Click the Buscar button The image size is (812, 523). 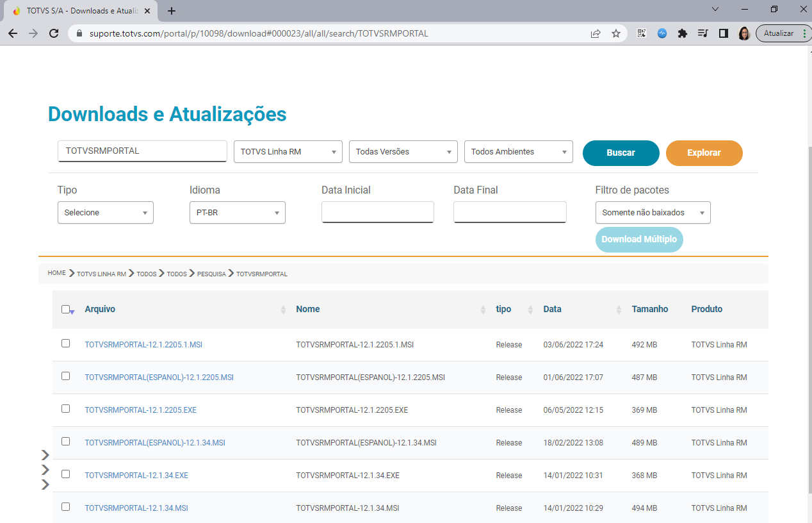[x=621, y=153]
